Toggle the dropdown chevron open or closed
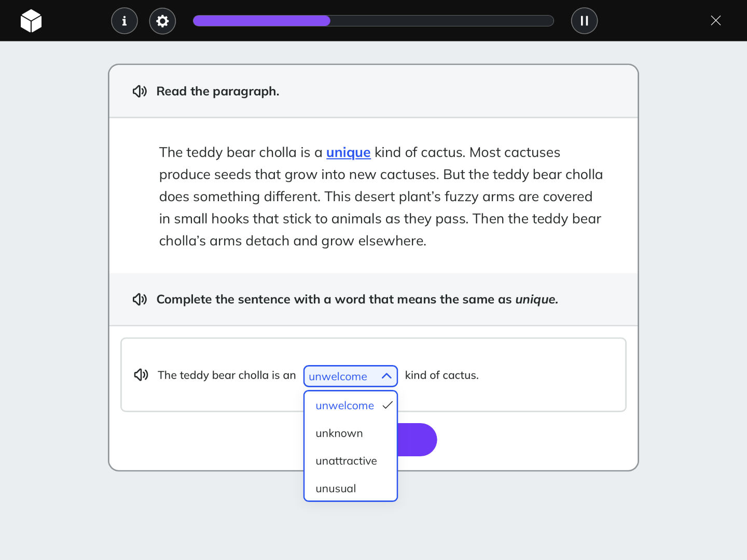The image size is (747, 560). click(385, 376)
